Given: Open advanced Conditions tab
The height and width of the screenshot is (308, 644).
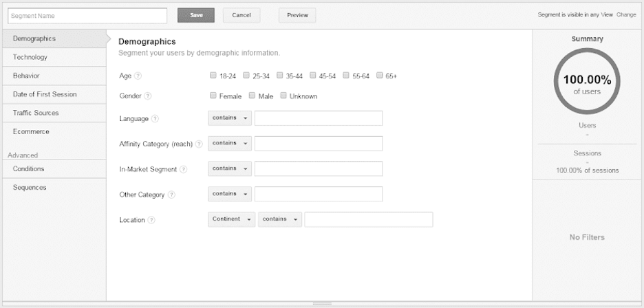Looking at the screenshot, I should click(x=54, y=169).
